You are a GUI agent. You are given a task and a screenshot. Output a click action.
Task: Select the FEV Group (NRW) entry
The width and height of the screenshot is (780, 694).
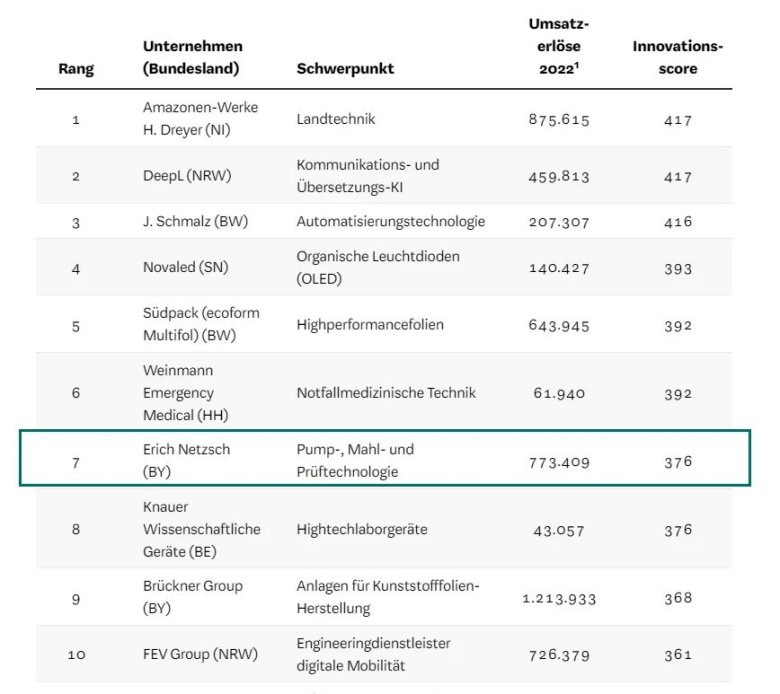click(200, 654)
